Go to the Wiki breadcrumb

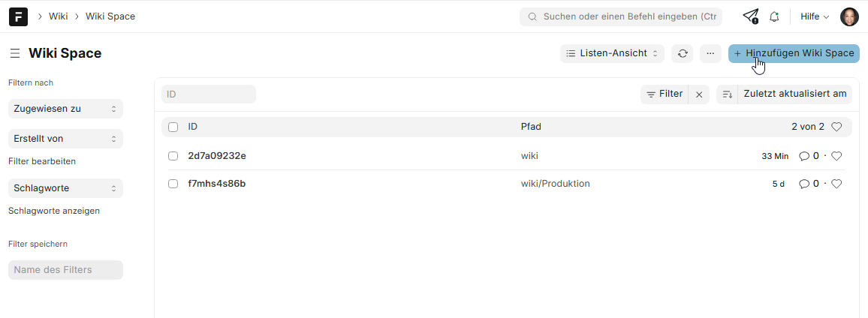click(x=58, y=16)
